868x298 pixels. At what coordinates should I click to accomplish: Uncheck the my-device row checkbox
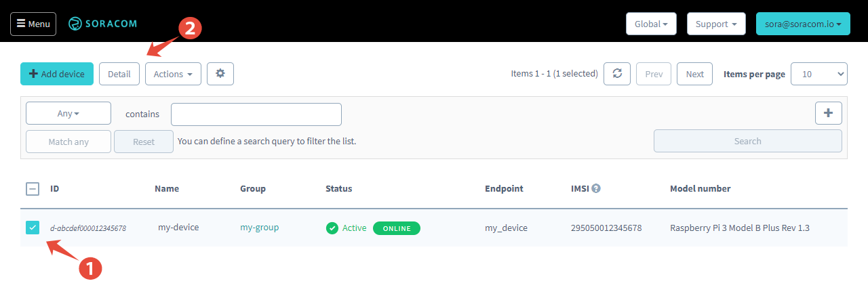[x=33, y=228]
